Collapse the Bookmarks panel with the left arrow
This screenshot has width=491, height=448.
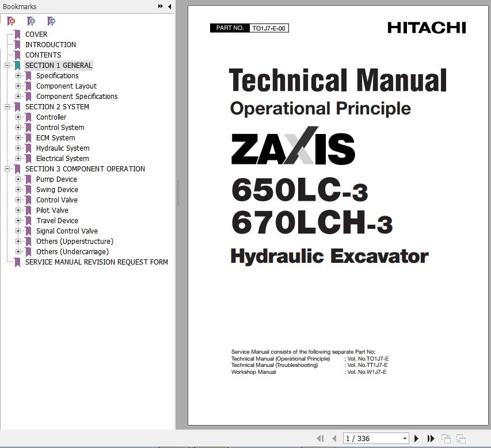coord(169,6)
